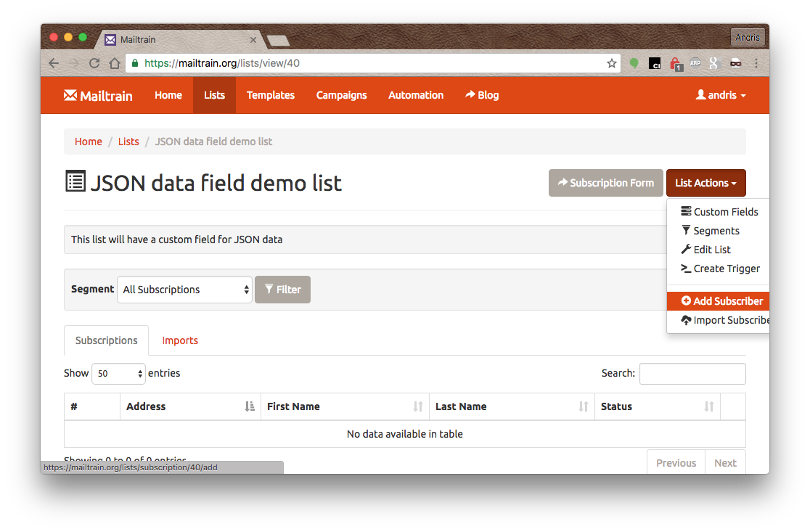
Task: Open the Templates navigation item
Action: (x=271, y=95)
